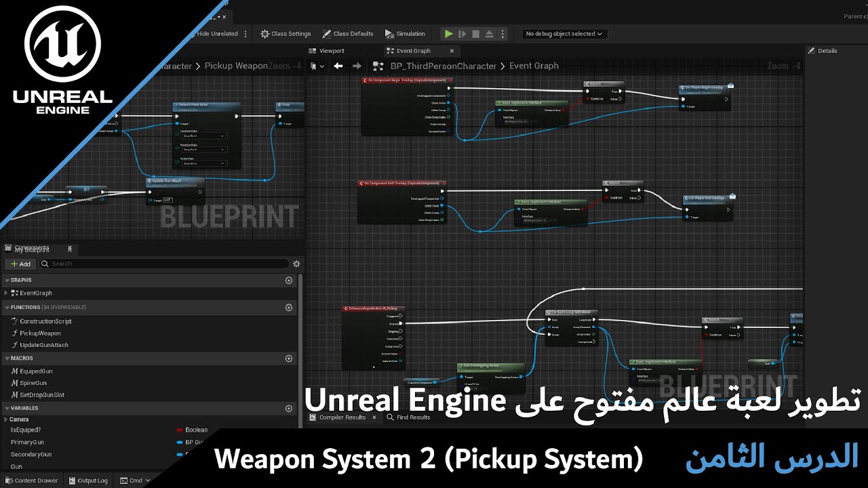
Task: Add a new function with plus icon
Action: (x=289, y=307)
